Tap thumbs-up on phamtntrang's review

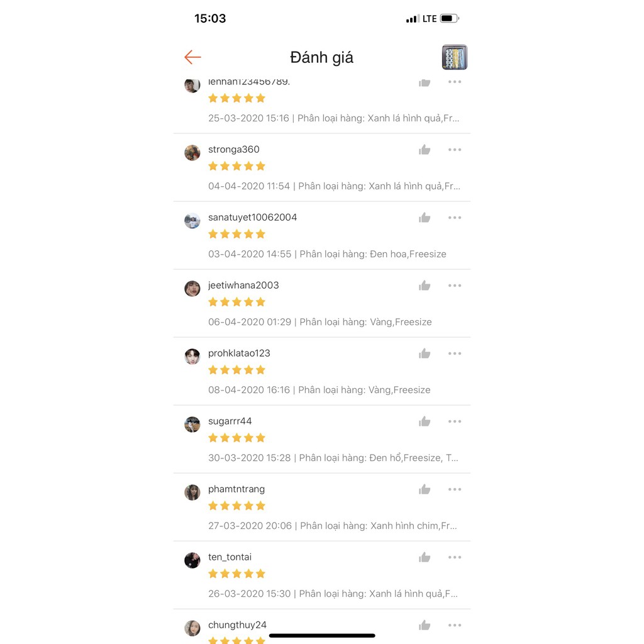425,489
